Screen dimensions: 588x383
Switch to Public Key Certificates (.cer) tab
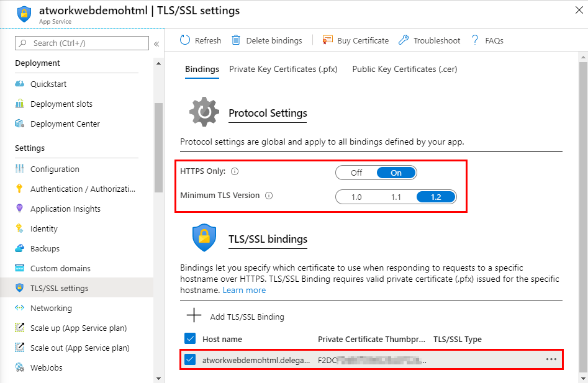(404, 70)
